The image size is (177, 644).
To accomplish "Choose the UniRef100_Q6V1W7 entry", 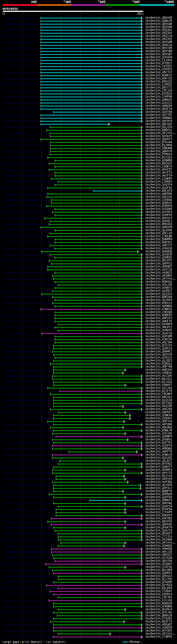I will point(159,54).
